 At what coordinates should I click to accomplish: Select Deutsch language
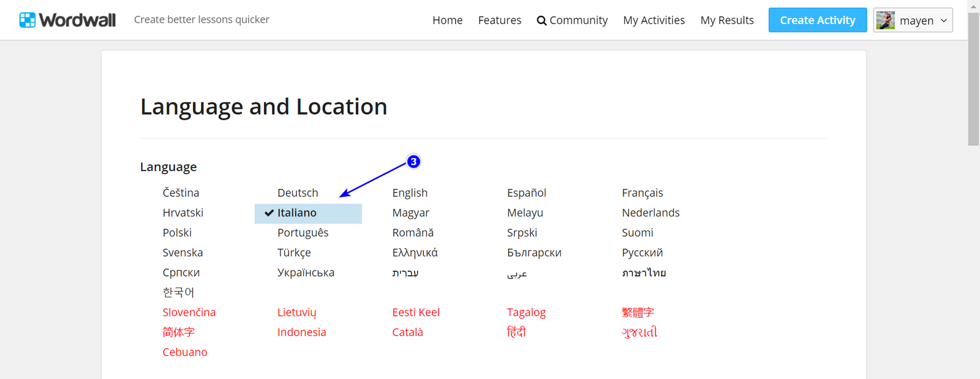click(298, 193)
